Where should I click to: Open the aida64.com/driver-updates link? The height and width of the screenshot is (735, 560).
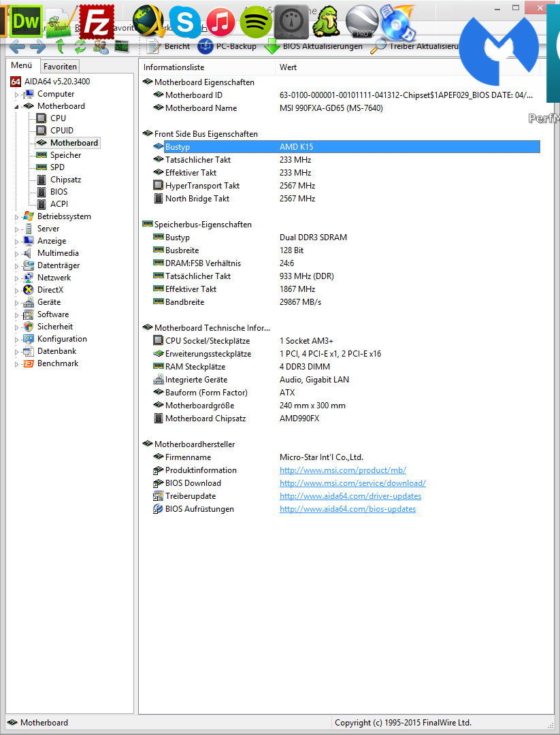350,496
